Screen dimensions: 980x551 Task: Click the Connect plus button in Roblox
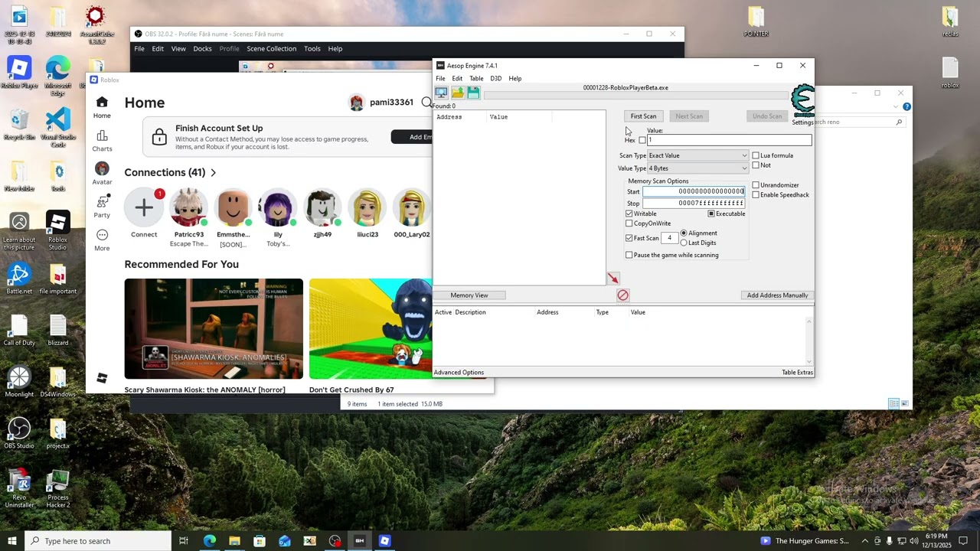point(144,207)
